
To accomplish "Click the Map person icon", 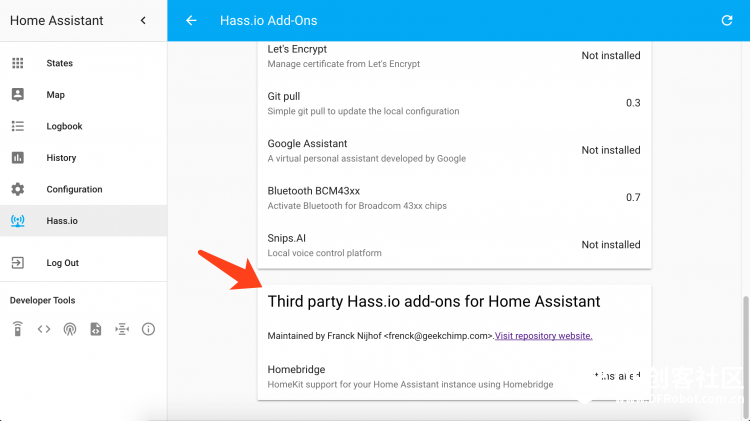I will tap(18, 95).
